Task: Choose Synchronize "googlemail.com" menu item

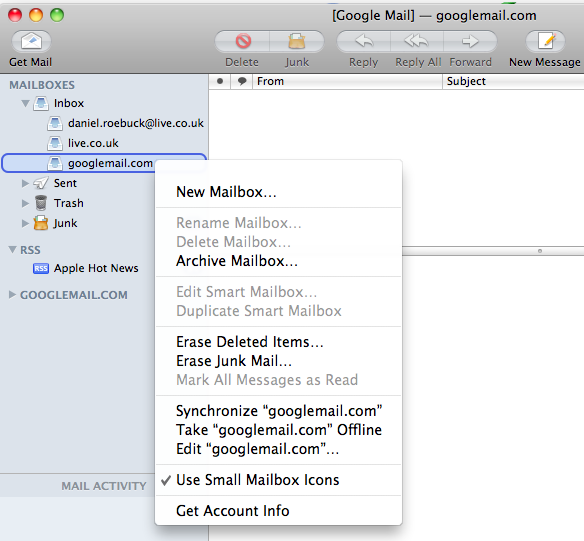Action: (279, 411)
